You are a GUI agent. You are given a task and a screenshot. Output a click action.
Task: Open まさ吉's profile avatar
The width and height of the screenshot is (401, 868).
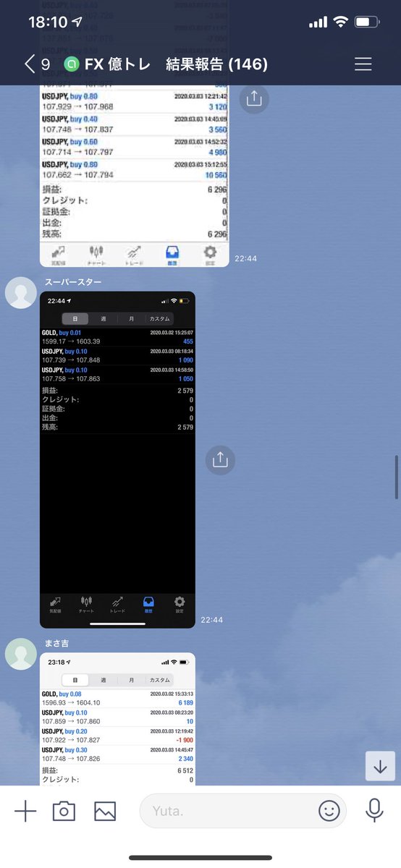pyautogui.click(x=21, y=654)
